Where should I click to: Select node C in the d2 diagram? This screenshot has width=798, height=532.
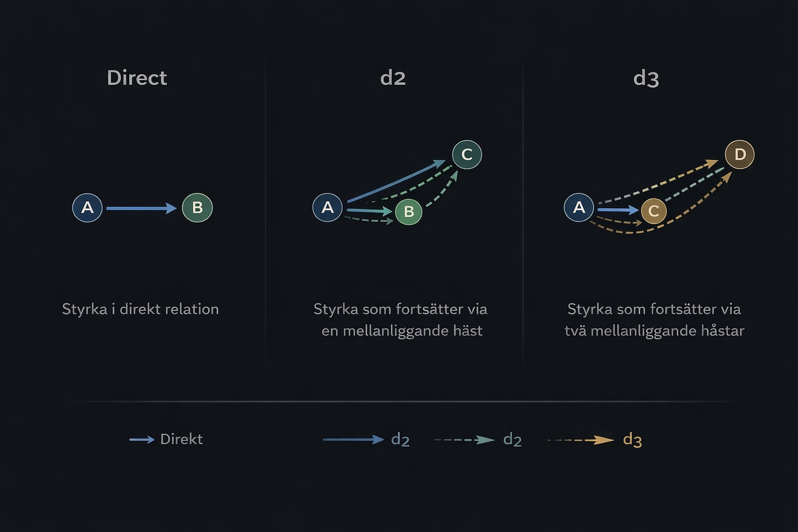[467, 154]
